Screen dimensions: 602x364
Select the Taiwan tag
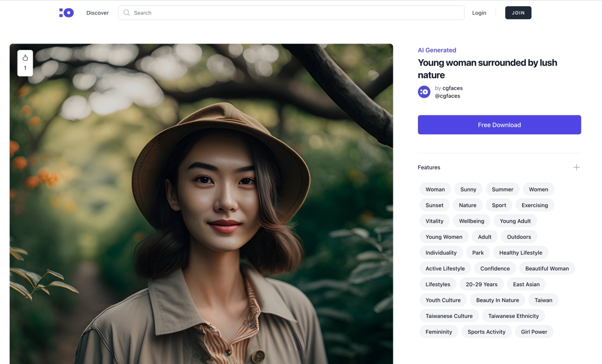(543, 300)
